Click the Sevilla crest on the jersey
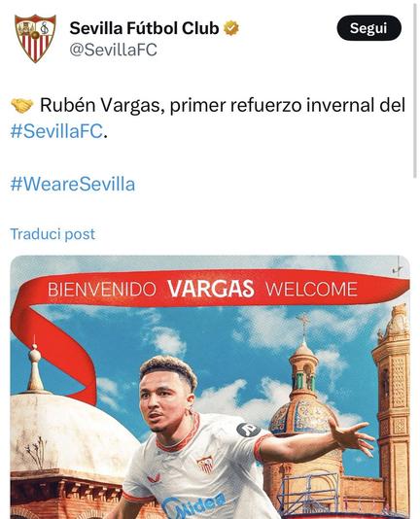420x519 pixels. 205,465
